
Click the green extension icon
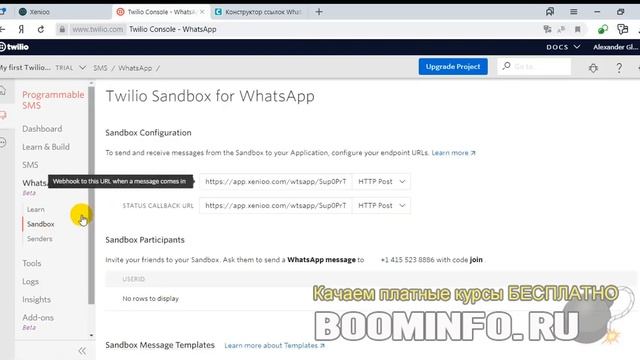point(602,29)
